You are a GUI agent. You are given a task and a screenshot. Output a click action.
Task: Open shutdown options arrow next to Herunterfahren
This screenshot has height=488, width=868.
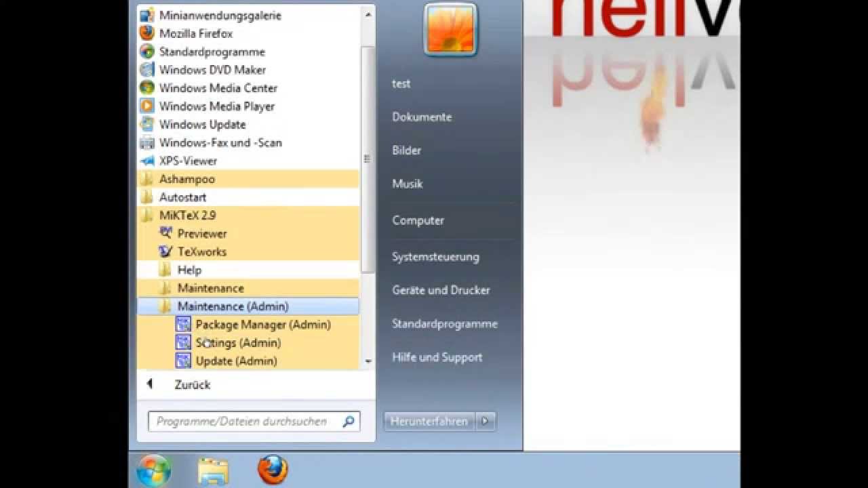tap(485, 421)
